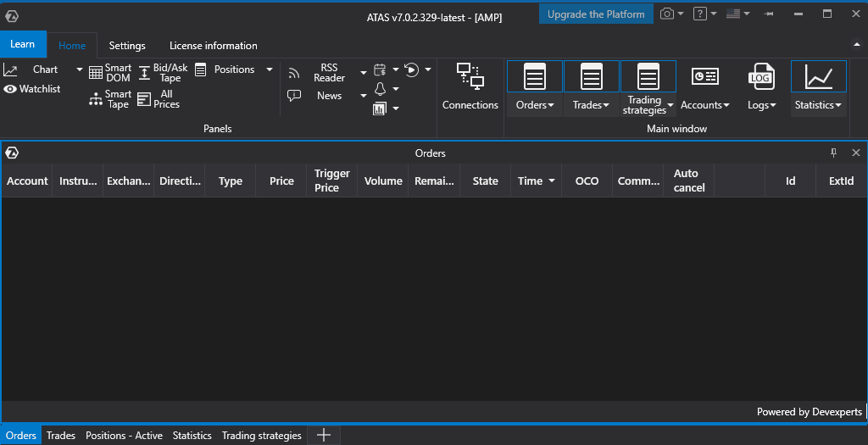
Task: Click the economic calendar icon
Action: click(x=380, y=70)
